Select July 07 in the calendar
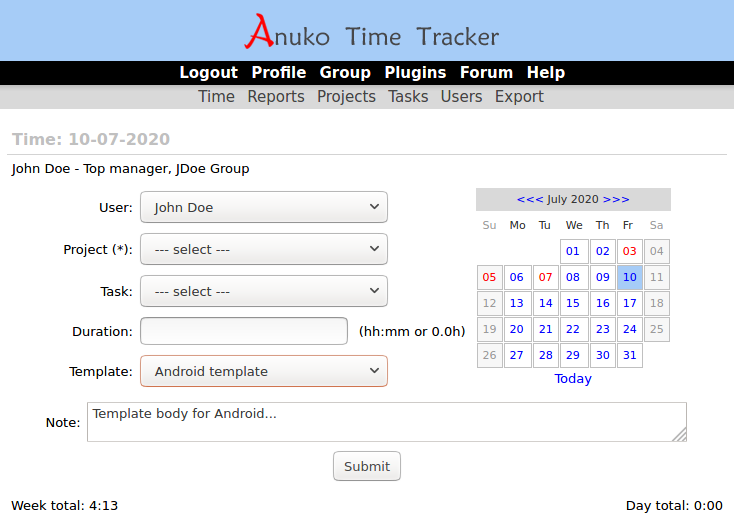This screenshot has width=734, height=530. click(545, 277)
